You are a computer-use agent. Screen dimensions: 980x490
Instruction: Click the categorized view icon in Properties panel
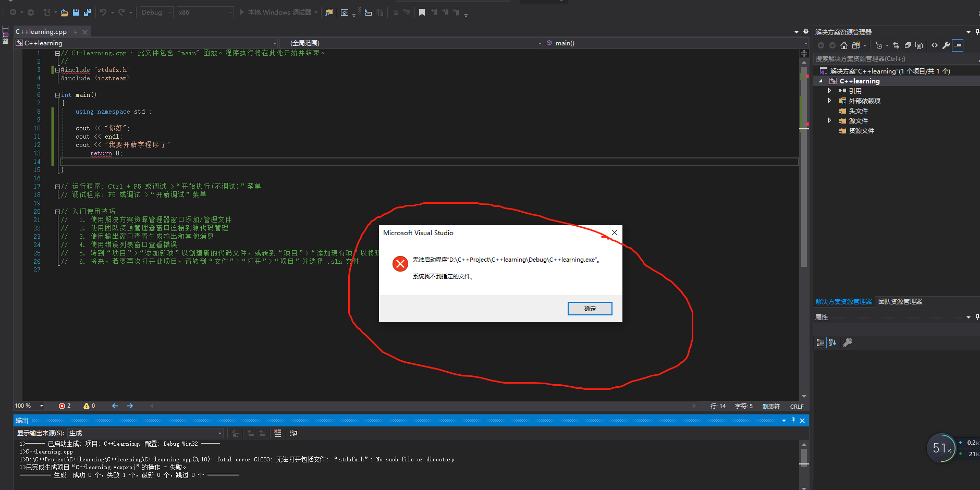820,342
